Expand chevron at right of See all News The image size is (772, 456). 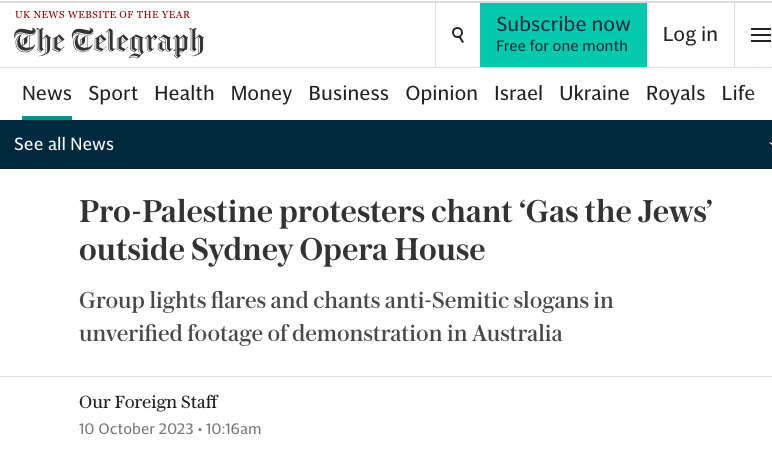tap(769, 144)
